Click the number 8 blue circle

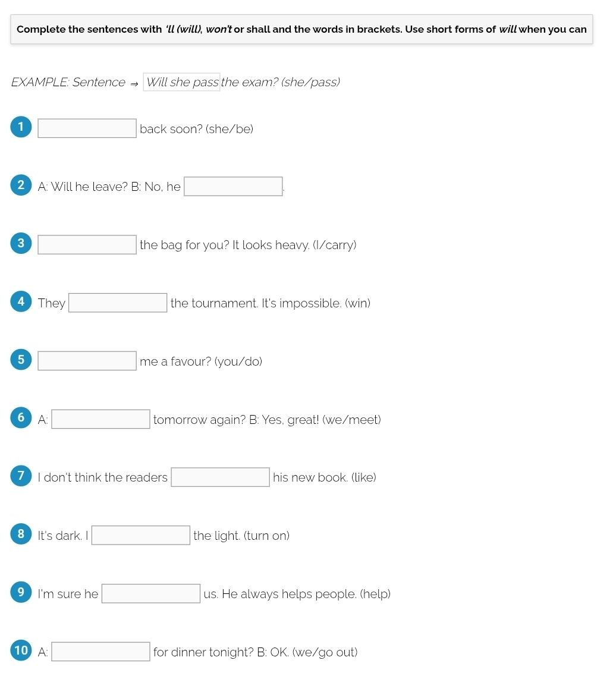21,534
